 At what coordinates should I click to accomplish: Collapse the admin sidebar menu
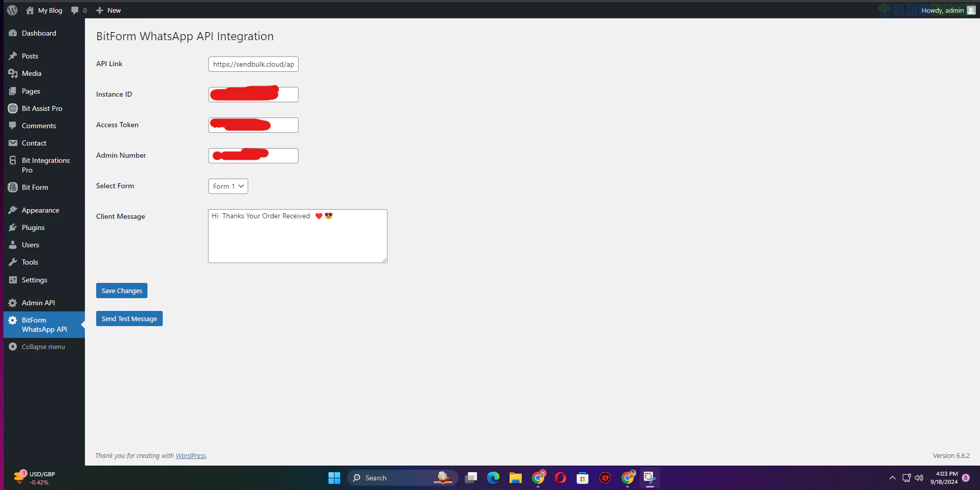43,347
